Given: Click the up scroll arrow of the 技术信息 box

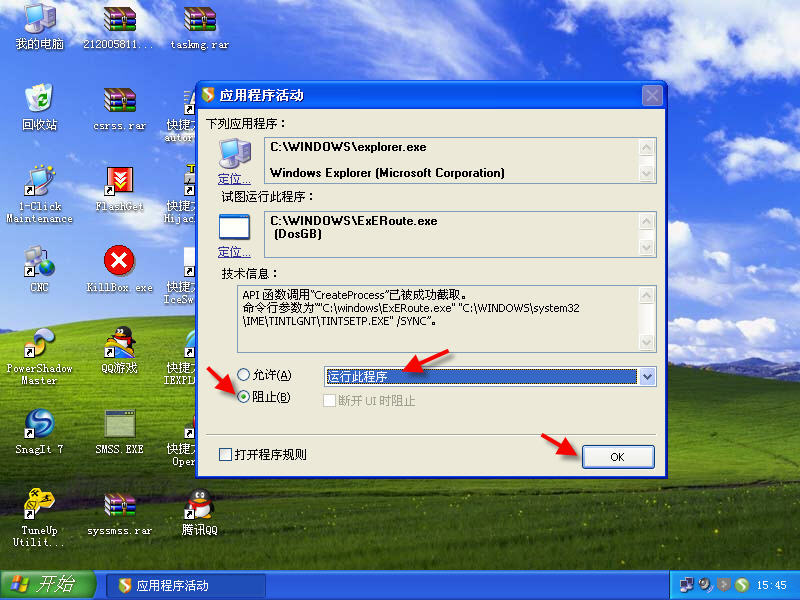Looking at the screenshot, I should tap(646, 295).
